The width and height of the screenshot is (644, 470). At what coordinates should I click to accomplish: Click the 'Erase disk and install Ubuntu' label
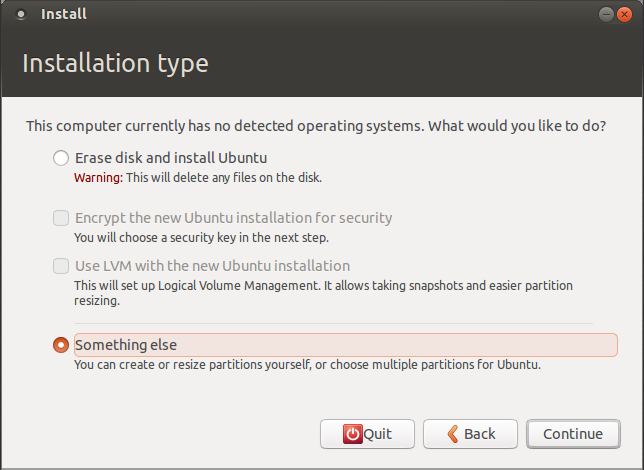point(171,158)
